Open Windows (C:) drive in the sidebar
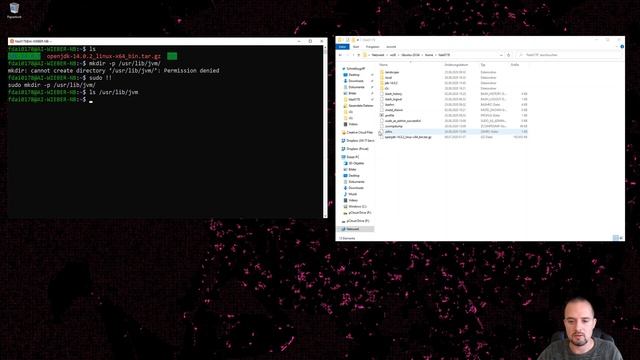This screenshot has height=360, width=640. (x=358, y=207)
